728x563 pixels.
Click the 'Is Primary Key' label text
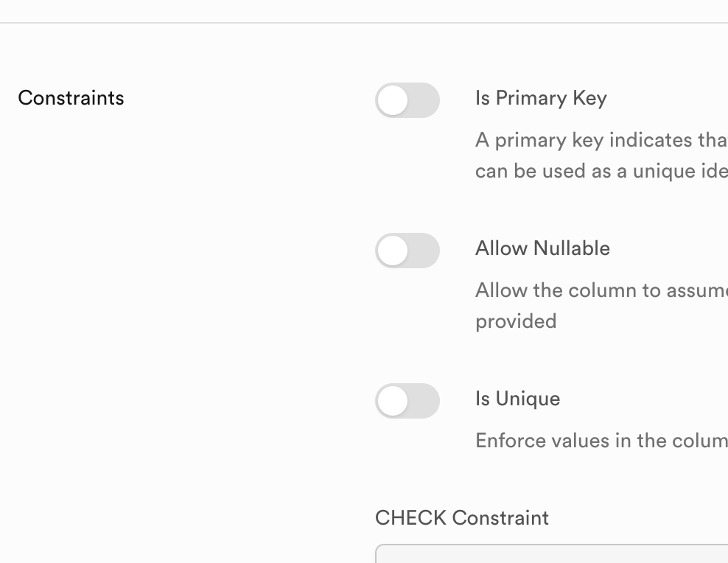(541, 98)
